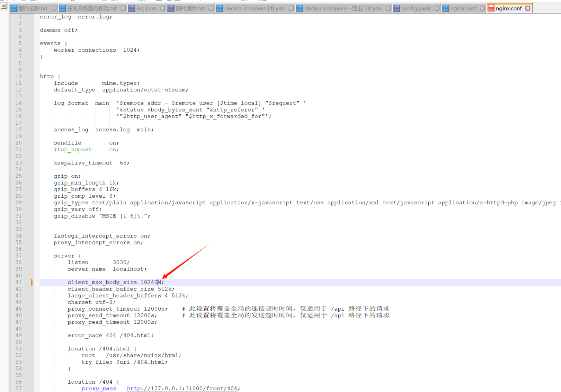Click the purple disk icon on config.yaml tab

397,8
